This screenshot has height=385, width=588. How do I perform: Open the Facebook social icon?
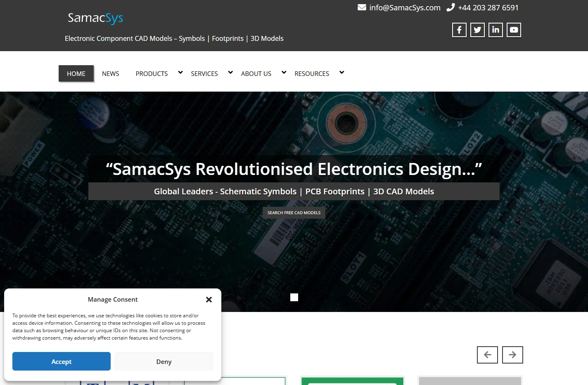pyautogui.click(x=459, y=30)
